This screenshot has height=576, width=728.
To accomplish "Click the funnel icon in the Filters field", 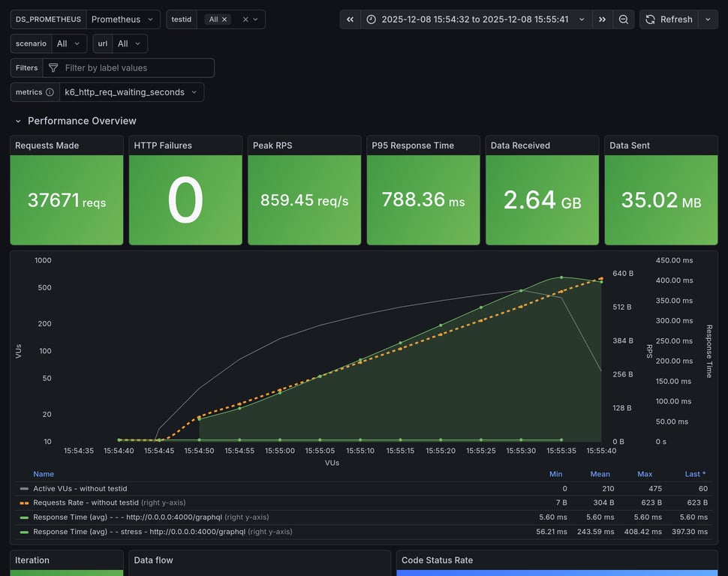I will 53,67.
